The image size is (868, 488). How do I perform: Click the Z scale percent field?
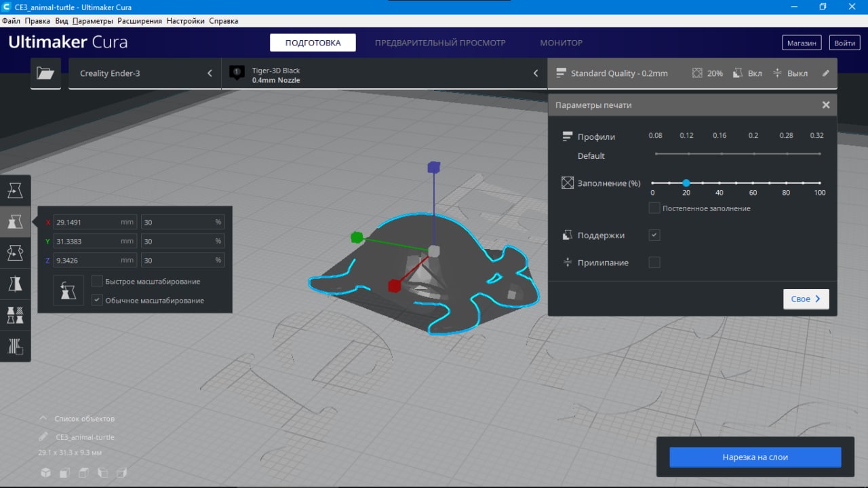pyautogui.click(x=182, y=260)
